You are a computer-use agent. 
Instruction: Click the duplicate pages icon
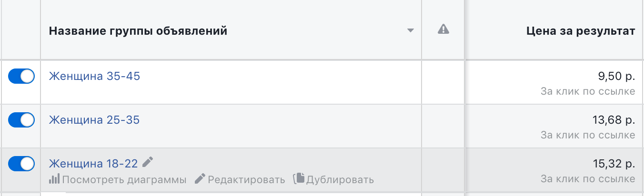pyautogui.click(x=299, y=179)
